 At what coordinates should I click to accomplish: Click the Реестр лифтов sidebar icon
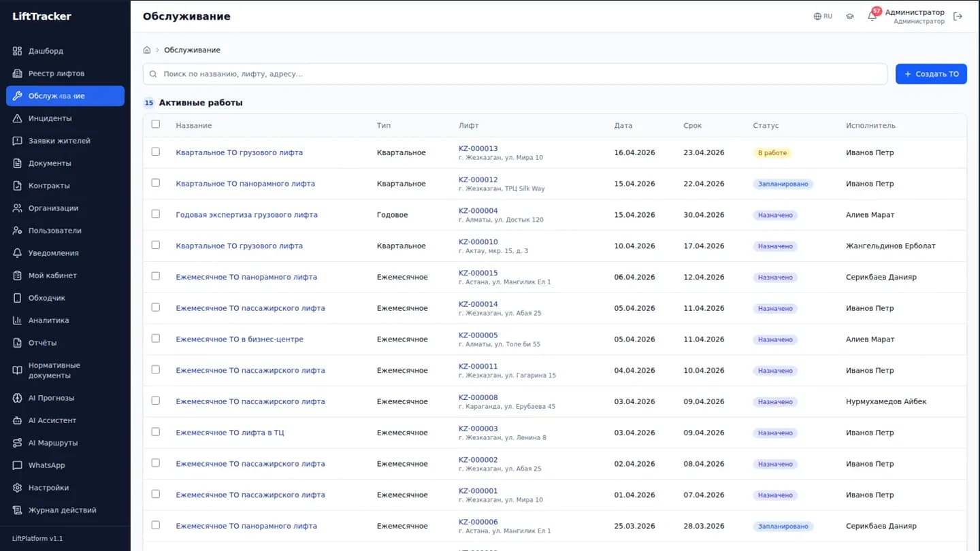tap(18, 73)
